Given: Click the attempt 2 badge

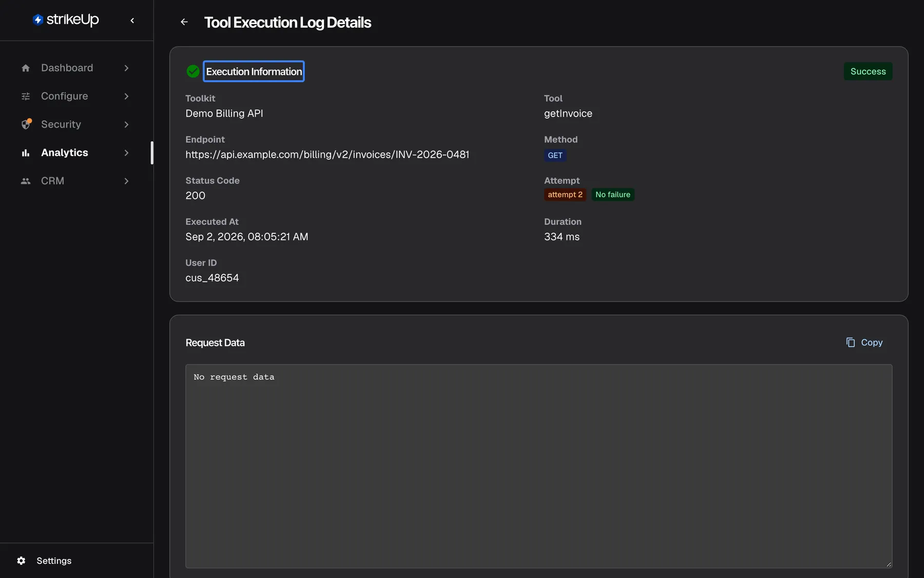Looking at the screenshot, I should [565, 195].
